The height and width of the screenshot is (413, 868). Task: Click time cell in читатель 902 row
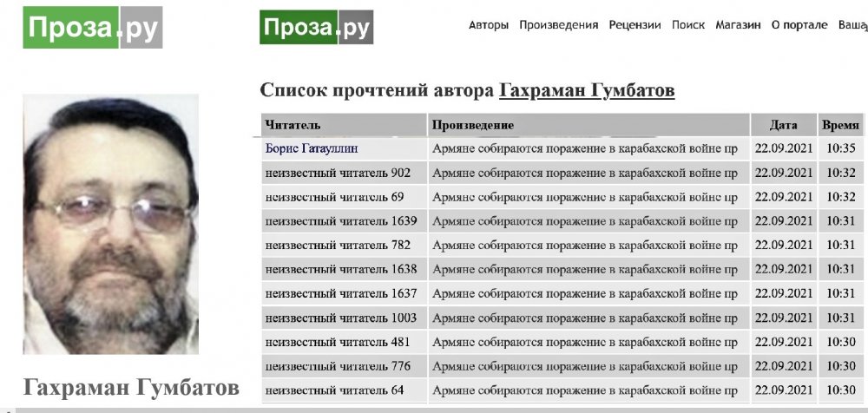841,173
